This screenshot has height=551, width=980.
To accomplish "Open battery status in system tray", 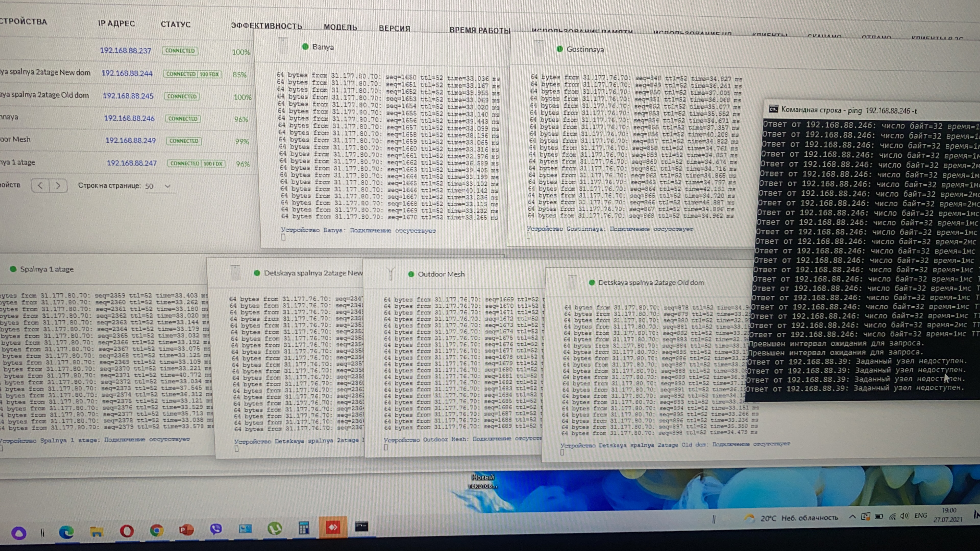I will [879, 516].
